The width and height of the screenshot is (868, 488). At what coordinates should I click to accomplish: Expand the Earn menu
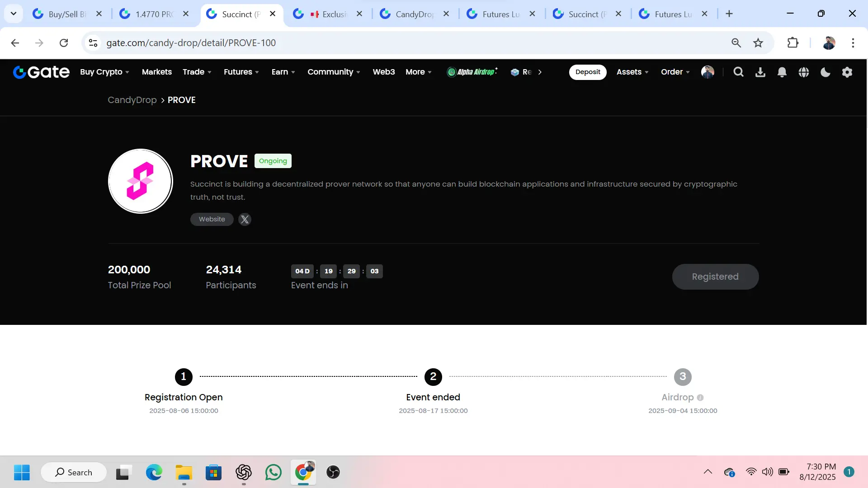tap(283, 72)
